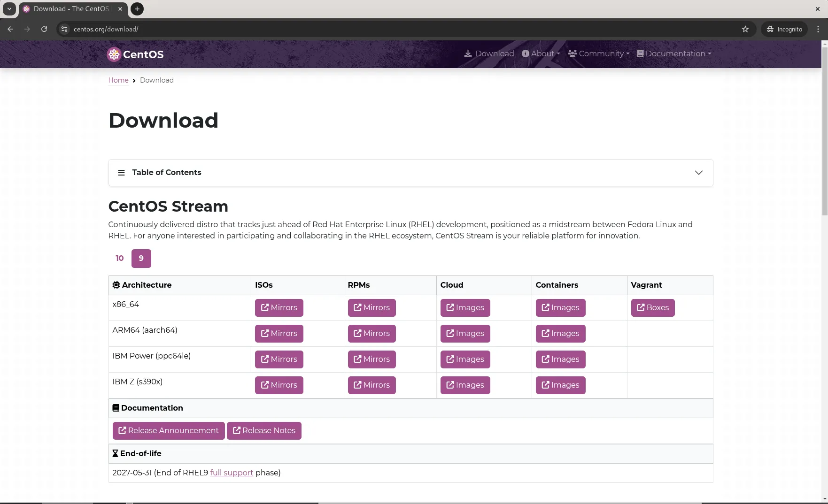Expand the Table of Contents panel

pos(410,173)
